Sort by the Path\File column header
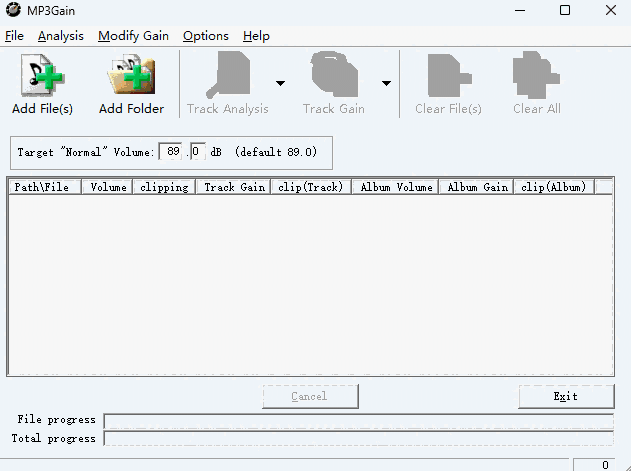Viewport: 631px width, 471px height. pos(45,187)
